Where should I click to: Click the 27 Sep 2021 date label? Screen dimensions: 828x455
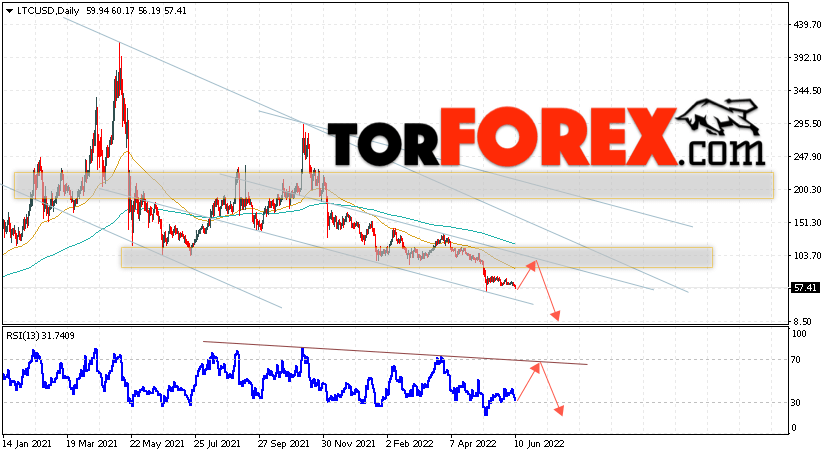[x=283, y=444]
